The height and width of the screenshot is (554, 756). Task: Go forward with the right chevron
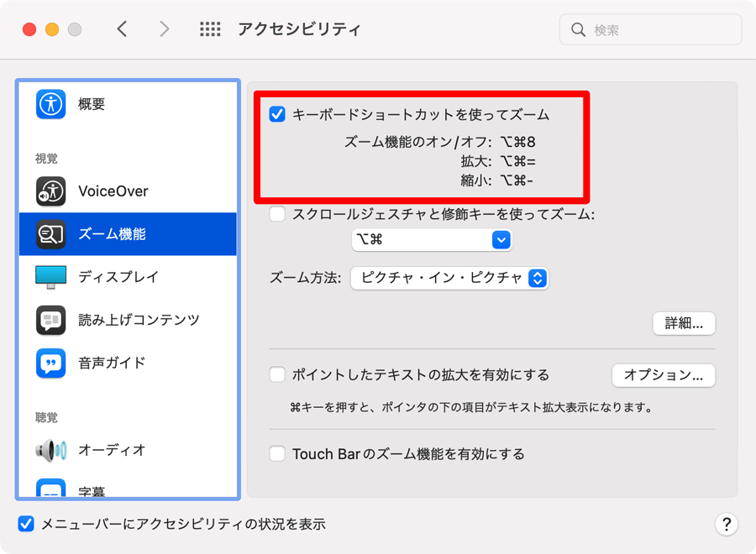click(x=165, y=29)
